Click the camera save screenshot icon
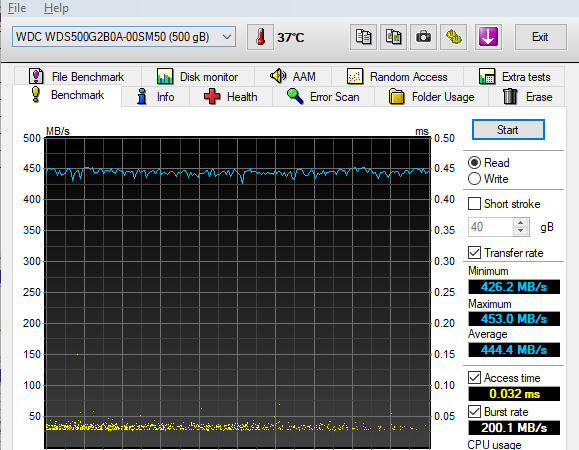This screenshot has height=450, width=579. click(x=423, y=37)
